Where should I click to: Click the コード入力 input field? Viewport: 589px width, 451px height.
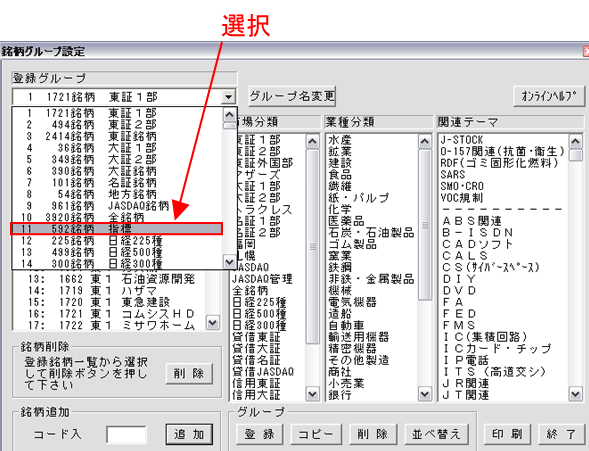coord(126,434)
